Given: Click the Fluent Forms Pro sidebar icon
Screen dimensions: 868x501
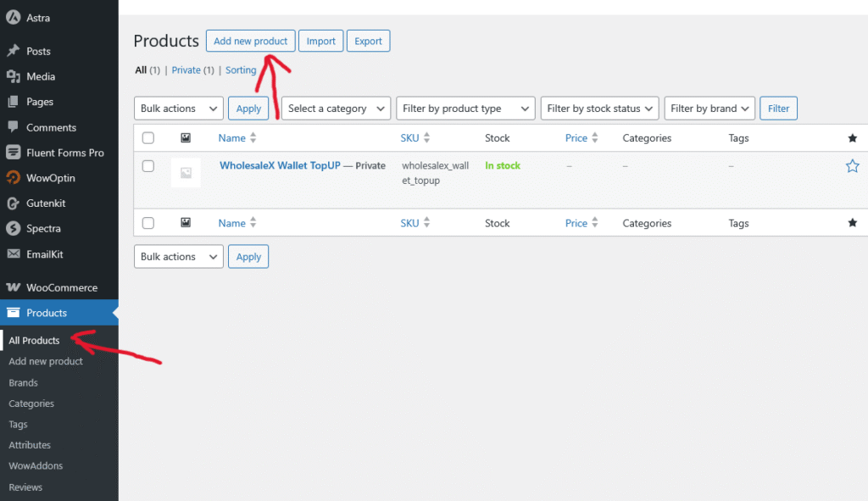Looking at the screenshot, I should 13,153.
